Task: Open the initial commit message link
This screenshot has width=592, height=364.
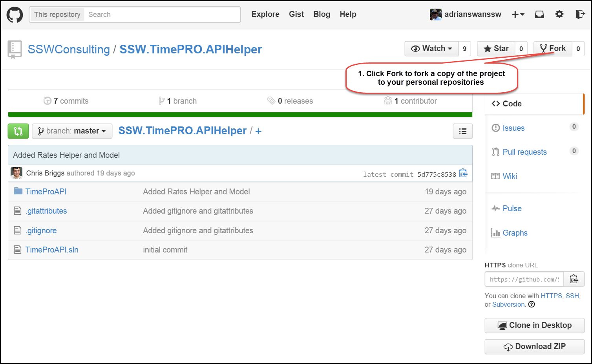Action: pyautogui.click(x=165, y=250)
